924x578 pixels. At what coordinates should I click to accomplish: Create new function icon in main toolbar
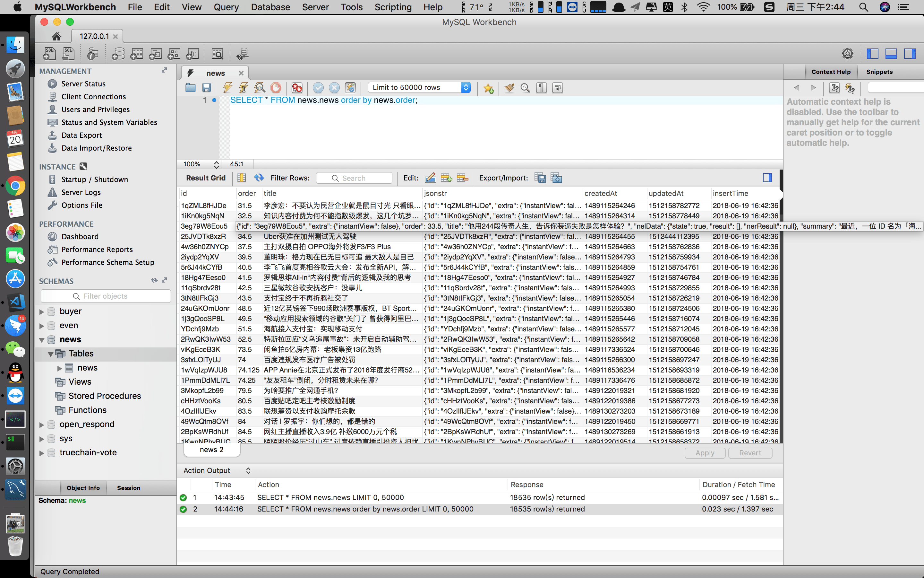point(193,54)
